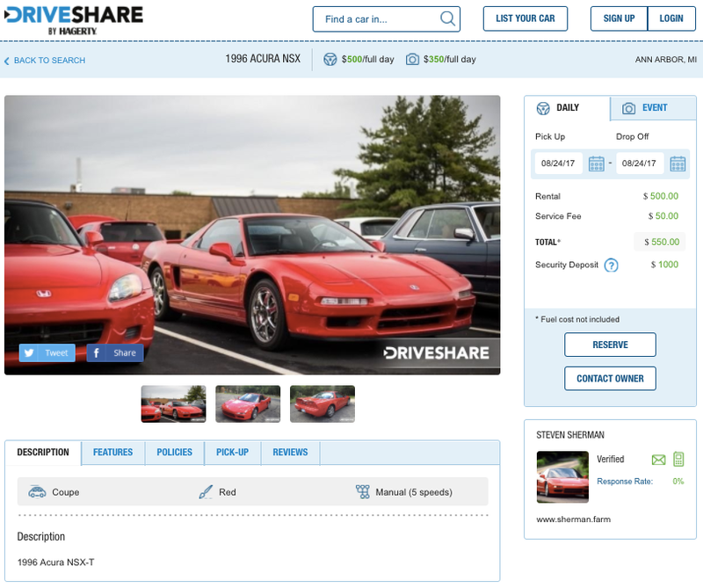
Task: Open the Policies tab
Action: point(174,452)
